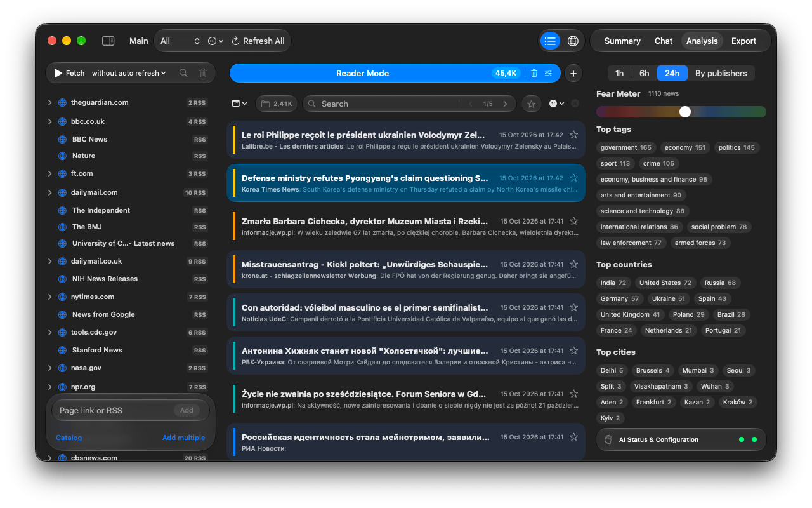The image size is (812, 508).
Task: Click Refresh All button
Action: [258, 41]
